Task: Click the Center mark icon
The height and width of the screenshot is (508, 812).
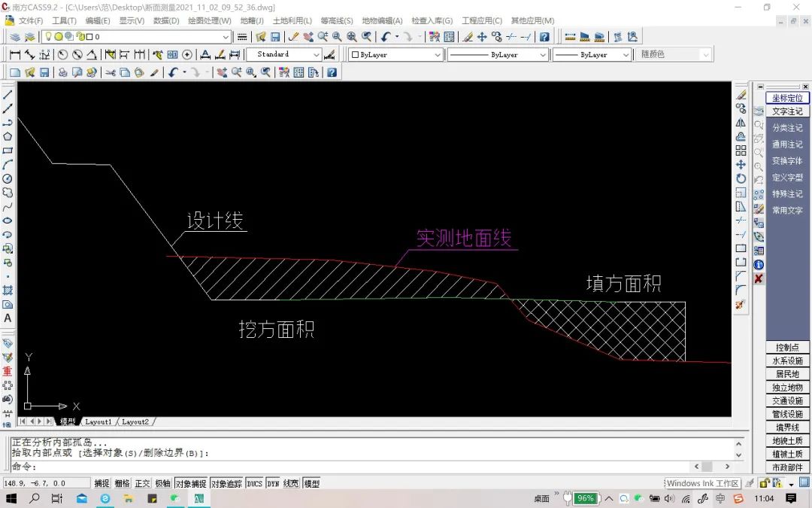Action: pos(187,54)
